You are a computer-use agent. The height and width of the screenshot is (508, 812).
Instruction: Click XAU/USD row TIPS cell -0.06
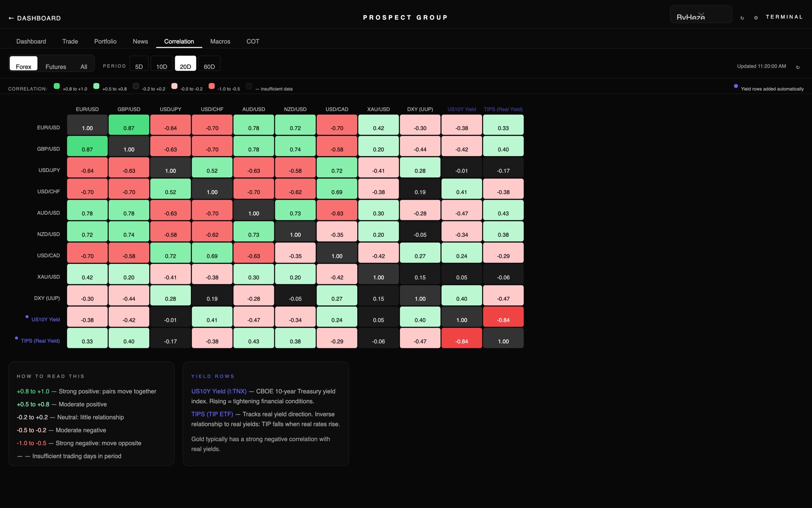[x=503, y=274]
